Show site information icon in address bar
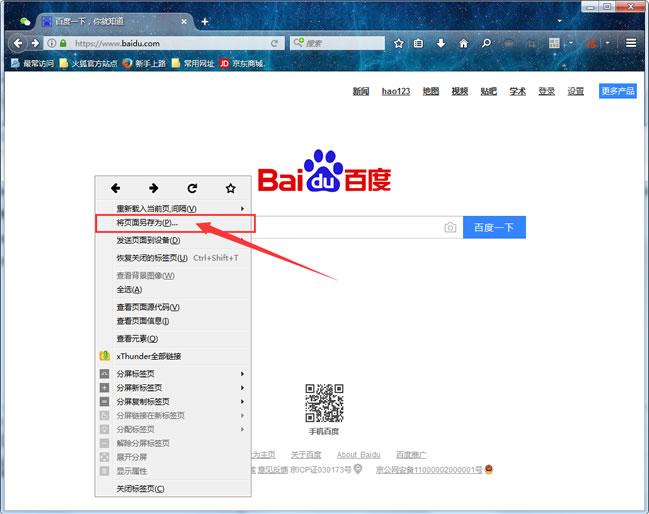The height and width of the screenshot is (514, 649). coord(52,43)
